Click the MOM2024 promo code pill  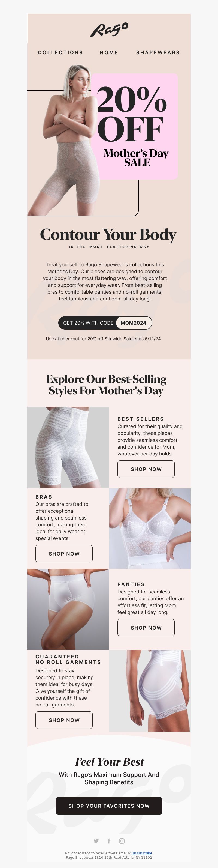134,323
